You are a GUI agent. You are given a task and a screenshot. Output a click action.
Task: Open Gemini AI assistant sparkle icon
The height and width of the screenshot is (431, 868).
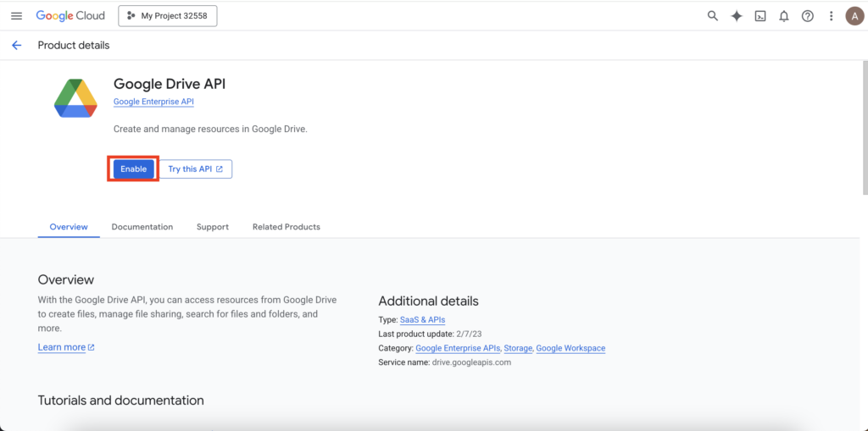(x=737, y=16)
